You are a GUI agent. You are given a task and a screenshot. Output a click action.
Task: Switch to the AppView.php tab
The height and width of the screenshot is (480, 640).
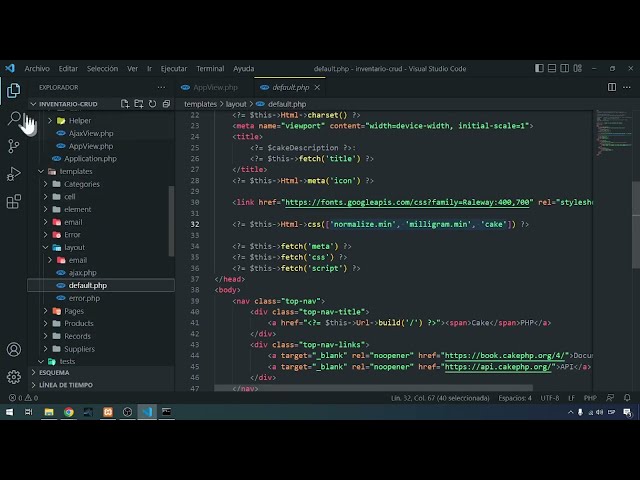point(214,87)
